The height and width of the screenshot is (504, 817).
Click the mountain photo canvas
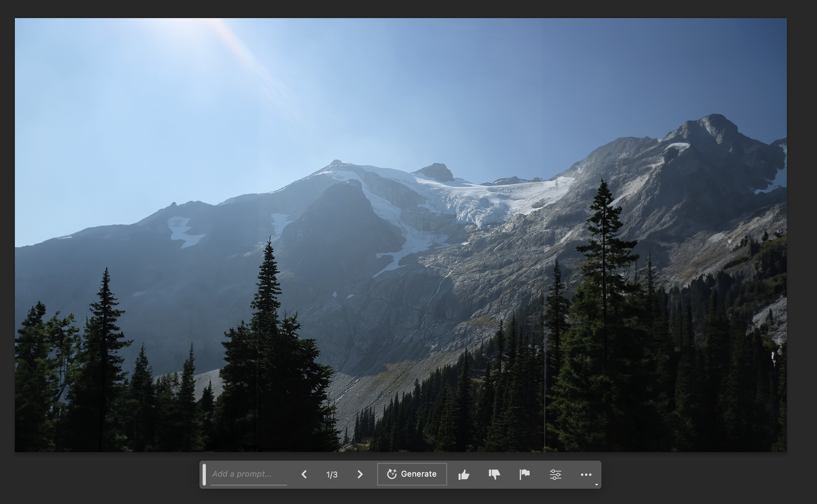[401, 235]
